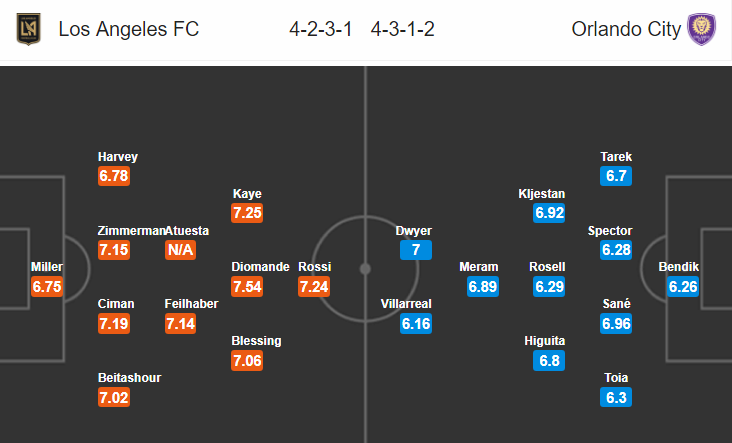This screenshot has height=443, width=732.
Task: Click Villarreal's 6.16 rating badge
Action: tap(416, 323)
